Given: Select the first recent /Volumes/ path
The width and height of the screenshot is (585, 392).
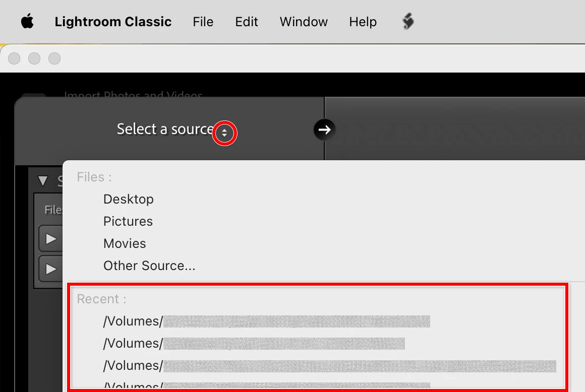Looking at the screenshot, I should [266, 321].
